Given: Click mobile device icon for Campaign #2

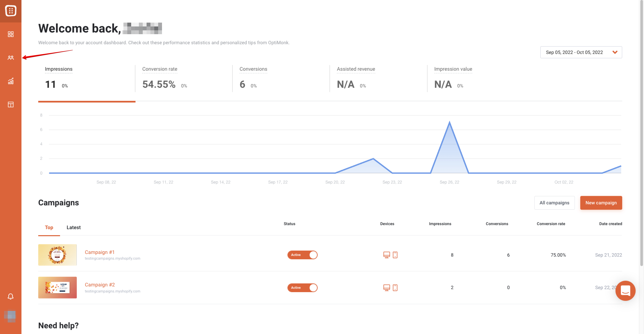Looking at the screenshot, I should point(395,288).
